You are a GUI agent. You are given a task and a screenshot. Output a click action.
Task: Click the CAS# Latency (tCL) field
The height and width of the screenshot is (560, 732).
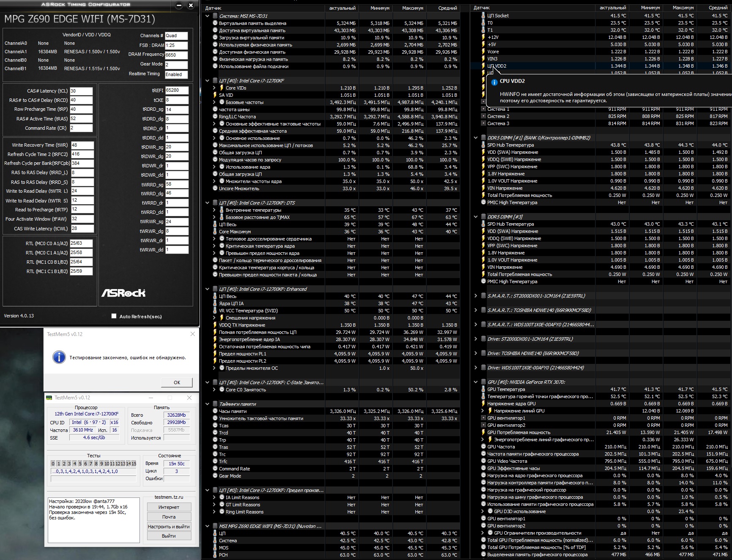click(81, 91)
